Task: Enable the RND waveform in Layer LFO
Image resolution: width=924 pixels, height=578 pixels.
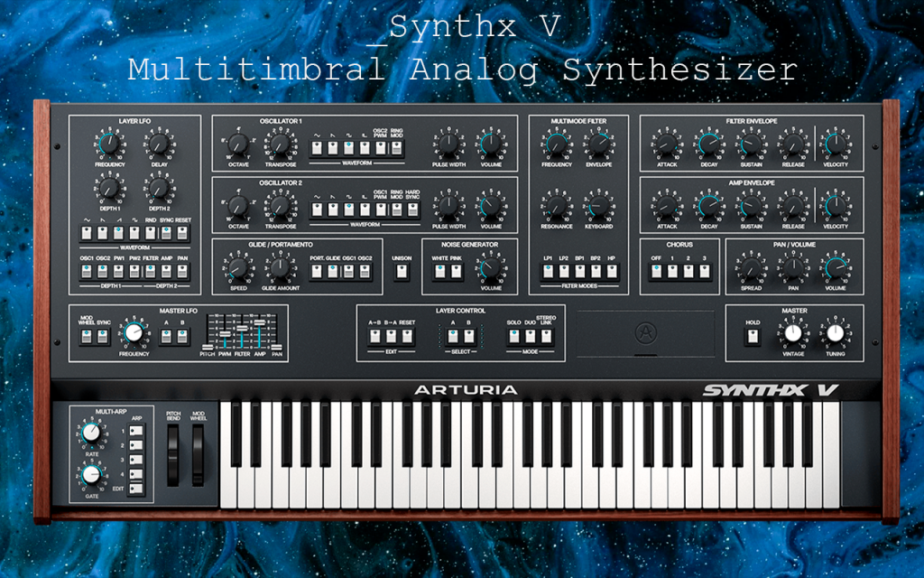Action: (x=151, y=233)
